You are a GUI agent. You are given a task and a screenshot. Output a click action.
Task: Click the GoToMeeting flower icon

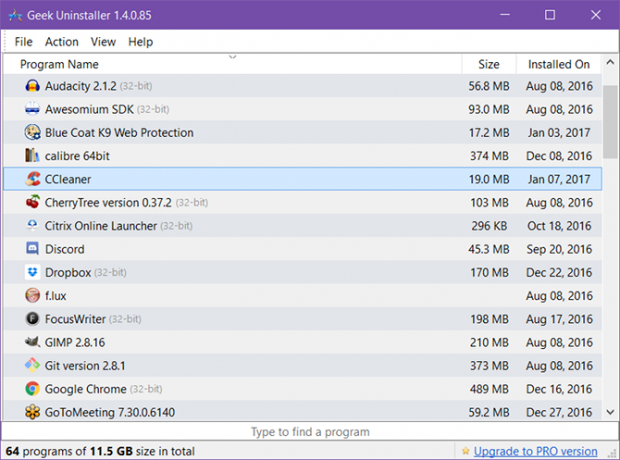[32, 412]
